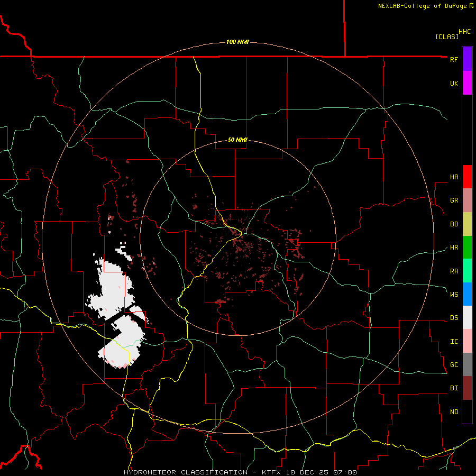Click the 50 NMI range ring label

click(x=237, y=140)
